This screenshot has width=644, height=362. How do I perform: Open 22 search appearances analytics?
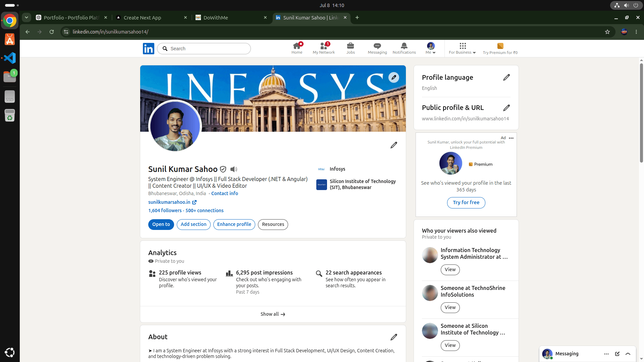(x=354, y=273)
